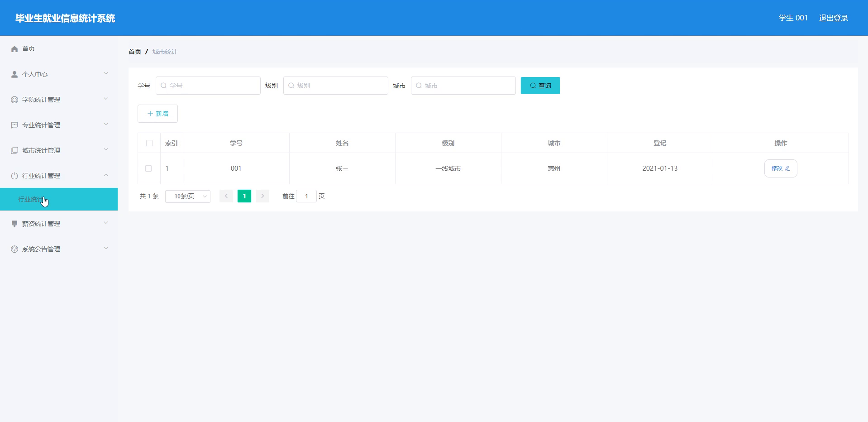Image resolution: width=868 pixels, height=422 pixels.
Task: Go to next page with right arrow
Action: [262, 196]
